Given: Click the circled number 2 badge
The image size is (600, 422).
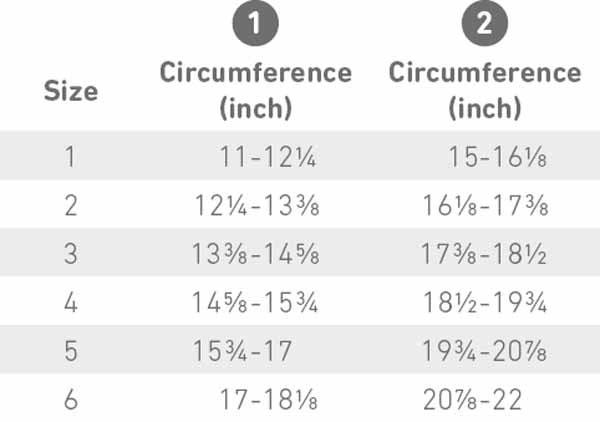Looking at the screenshot, I should click(x=485, y=23).
